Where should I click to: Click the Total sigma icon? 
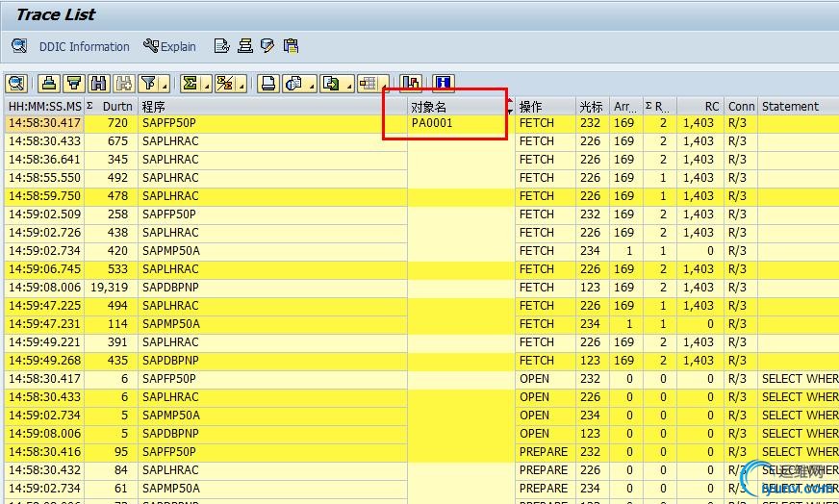point(190,84)
